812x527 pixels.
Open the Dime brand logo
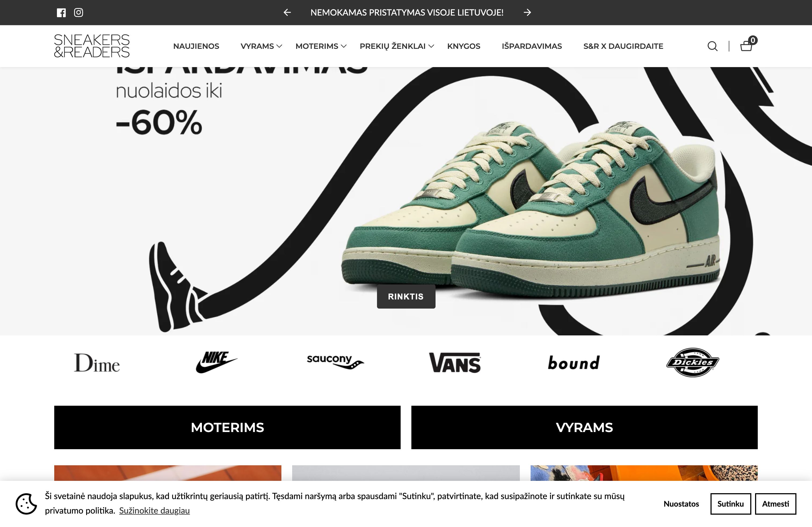coord(97,363)
